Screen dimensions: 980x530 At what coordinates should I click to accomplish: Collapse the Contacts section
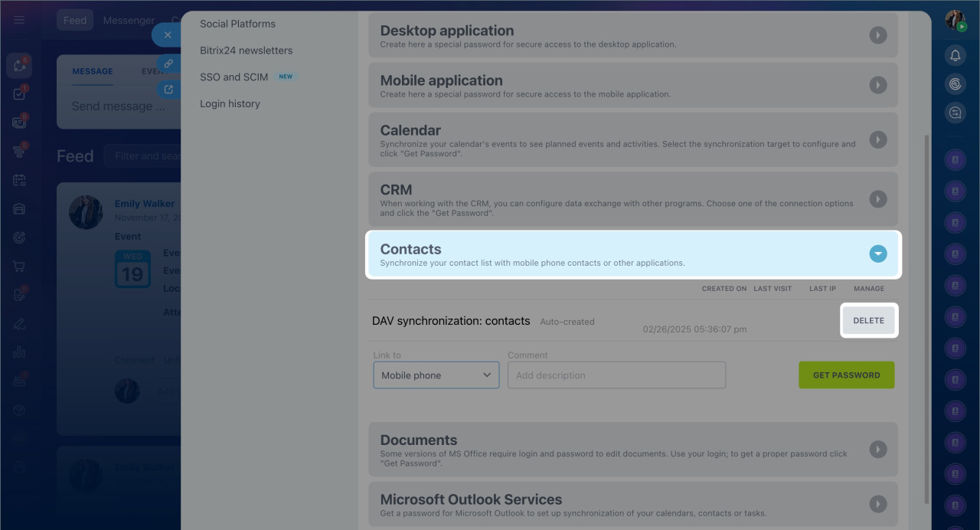(x=877, y=254)
